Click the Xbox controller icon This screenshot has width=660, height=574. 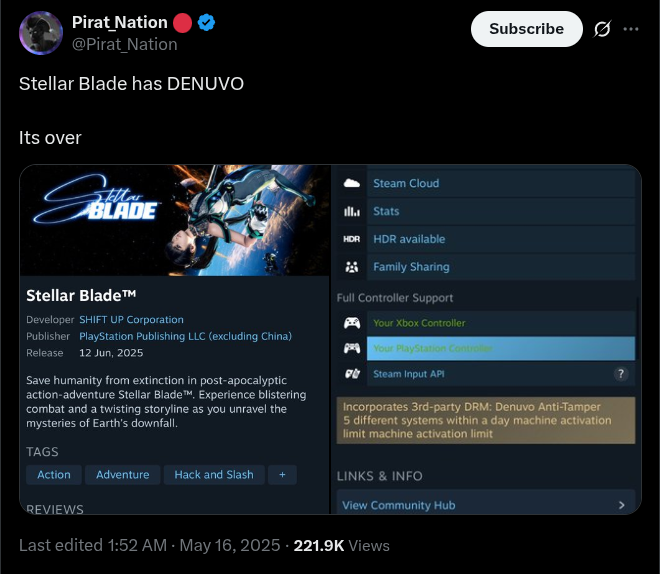[351, 323]
